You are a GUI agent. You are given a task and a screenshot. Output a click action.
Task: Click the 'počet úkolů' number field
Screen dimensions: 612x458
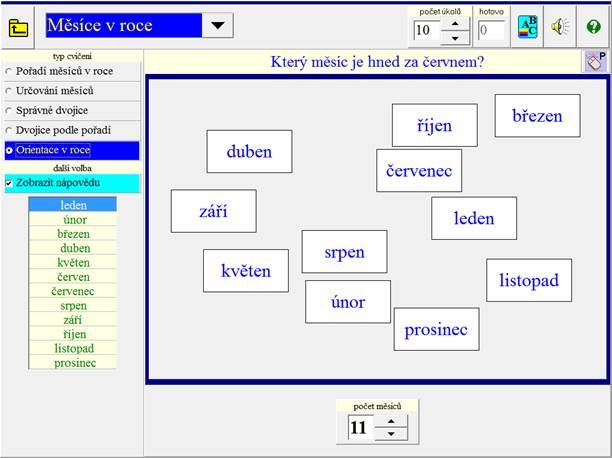coord(426,30)
